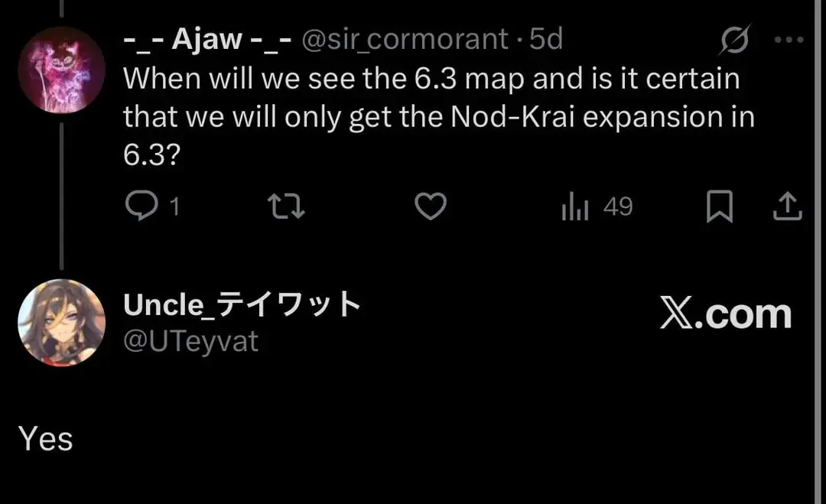Viewport: 826px width, 504px height.
Task: Go to the Uncle_テイワット profile name
Action: pos(242,305)
